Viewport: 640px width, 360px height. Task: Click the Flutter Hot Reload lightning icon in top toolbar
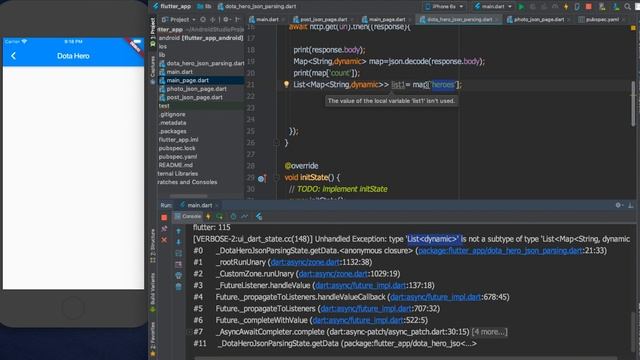(566, 7)
